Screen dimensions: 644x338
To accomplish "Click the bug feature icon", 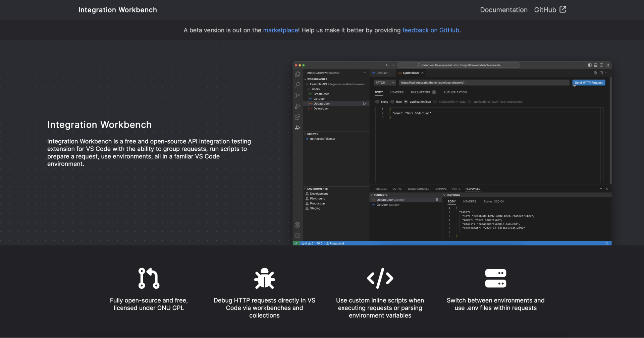I will pos(265,278).
